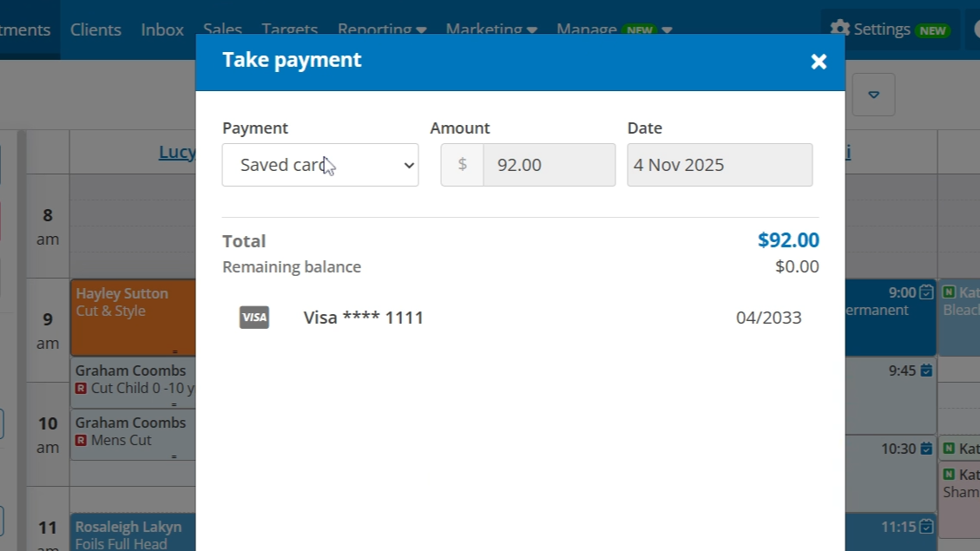Click the $92.00 total amount
Viewport: 980px width, 551px height.
[788, 239]
